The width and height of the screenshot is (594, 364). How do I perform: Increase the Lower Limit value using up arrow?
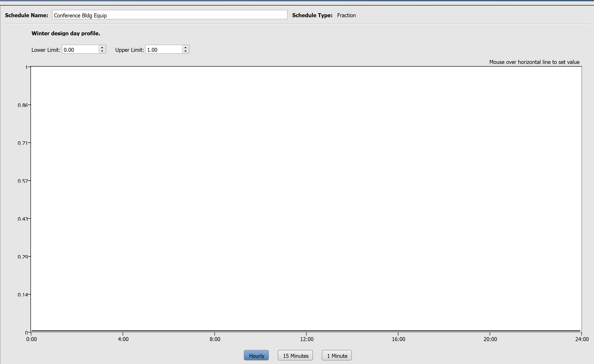tap(102, 47)
